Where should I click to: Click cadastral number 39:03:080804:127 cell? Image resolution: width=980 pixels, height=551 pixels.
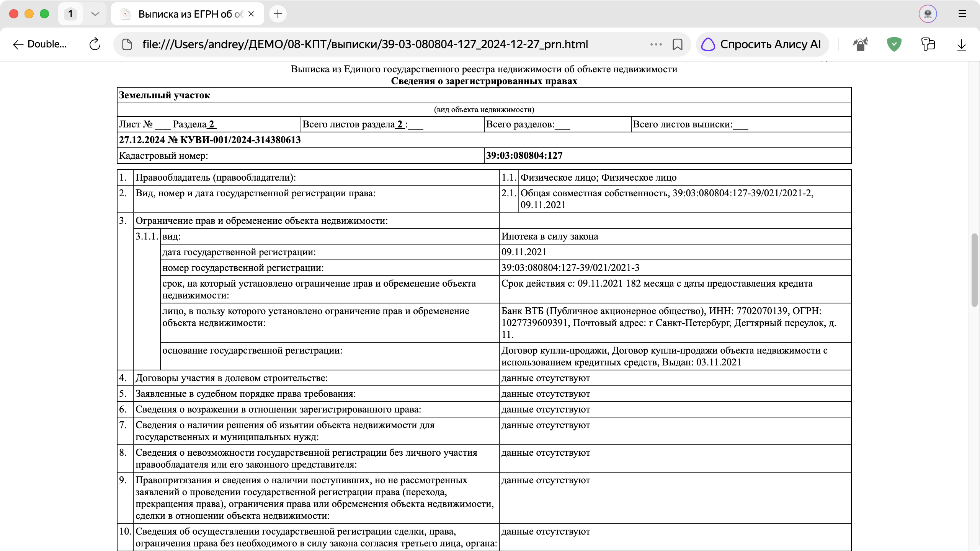click(668, 156)
